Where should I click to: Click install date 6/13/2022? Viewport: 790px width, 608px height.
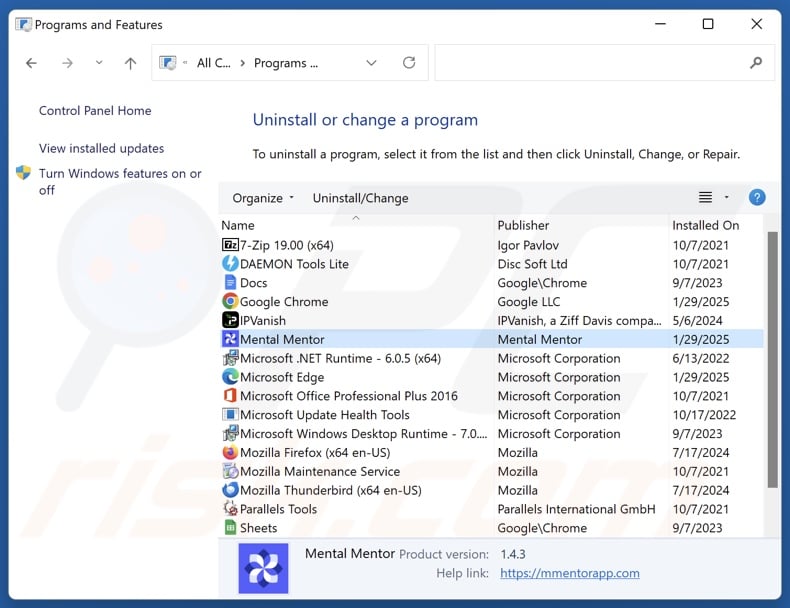(x=700, y=358)
